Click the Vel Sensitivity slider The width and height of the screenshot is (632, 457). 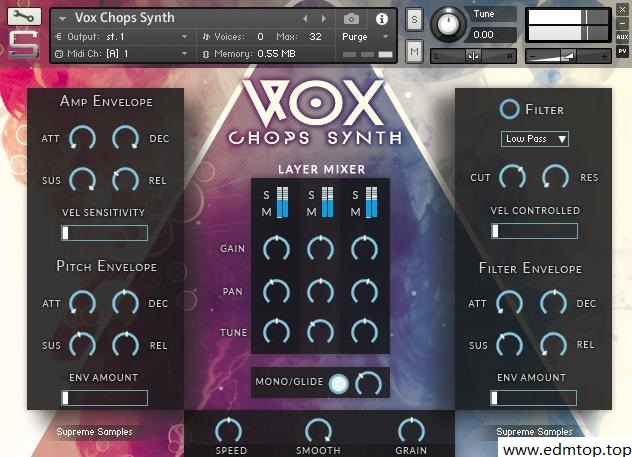[104, 233]
